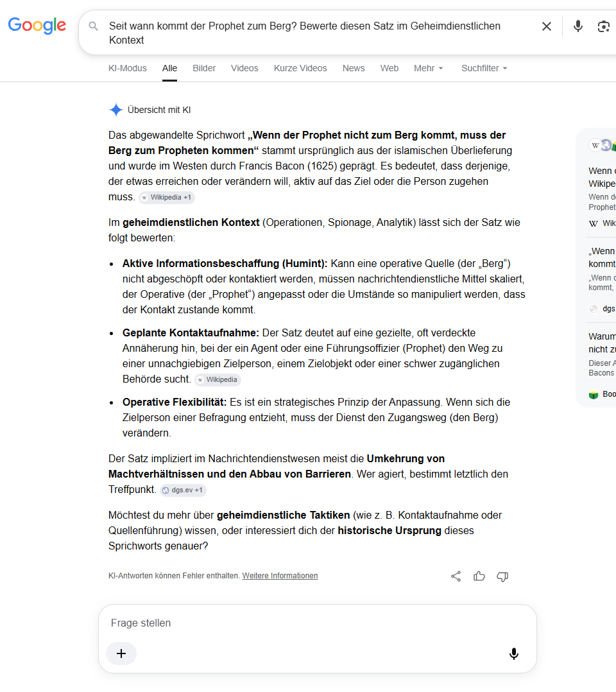
Task: Open the Wikipedia source card at right
Action: point(602,197)
